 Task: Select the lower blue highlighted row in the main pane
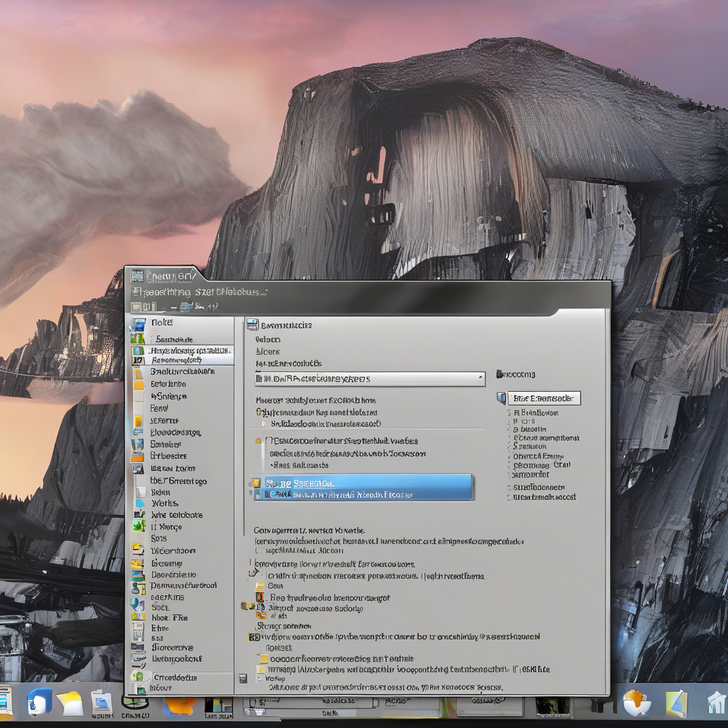pyautogui.click(x=363, y=495)
